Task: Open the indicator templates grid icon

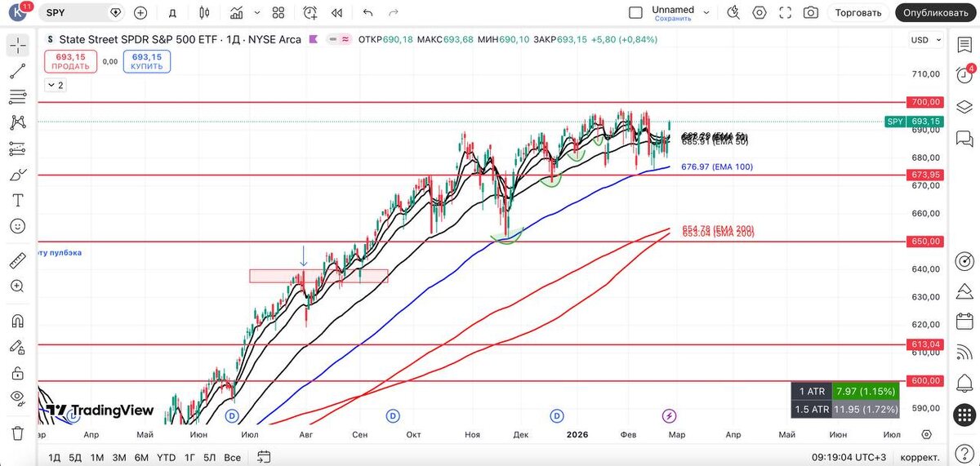Action: coord(278,13)
